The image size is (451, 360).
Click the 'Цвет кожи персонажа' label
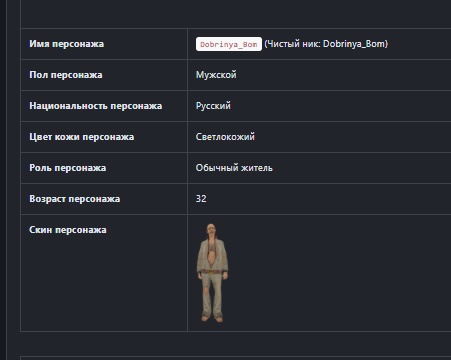[82, 137]
